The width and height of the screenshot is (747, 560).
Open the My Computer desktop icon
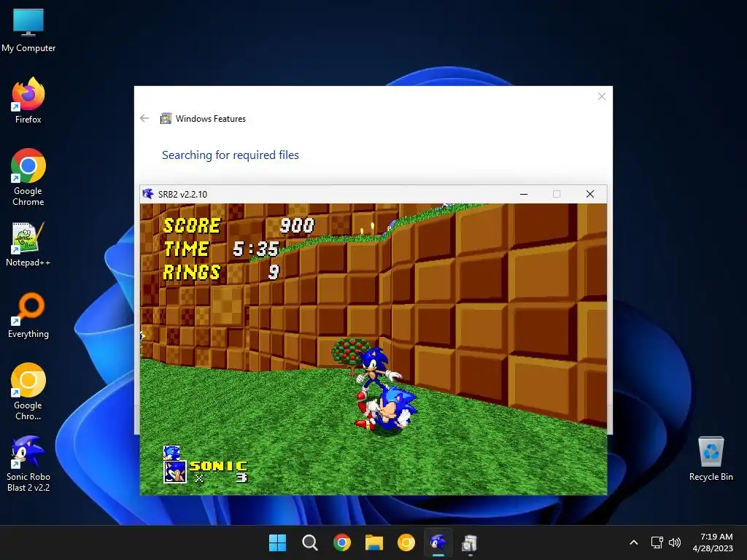[x=28, y=30]
